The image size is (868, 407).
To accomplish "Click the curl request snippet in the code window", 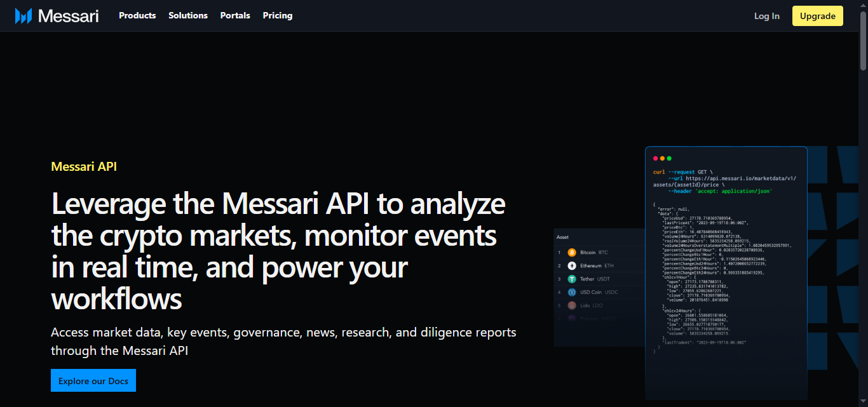I will (x=724, y=182).
